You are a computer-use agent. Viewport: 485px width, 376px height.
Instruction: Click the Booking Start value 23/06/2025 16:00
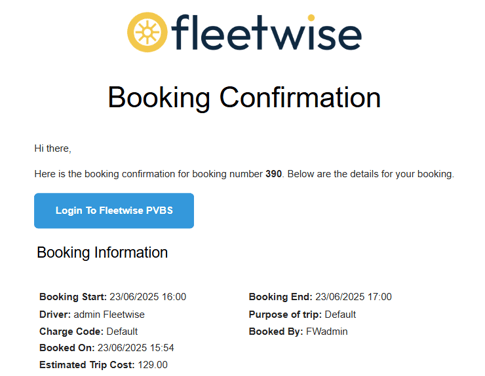click(x=148, y=297)
